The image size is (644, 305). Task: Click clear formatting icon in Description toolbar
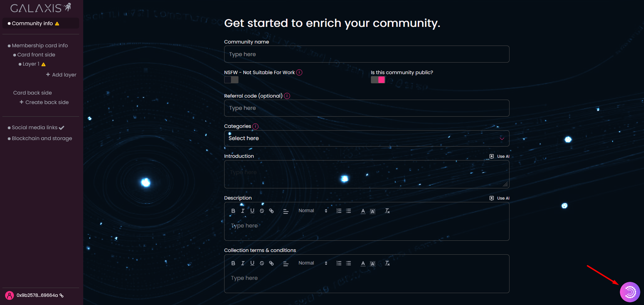[x=387, y=211]
